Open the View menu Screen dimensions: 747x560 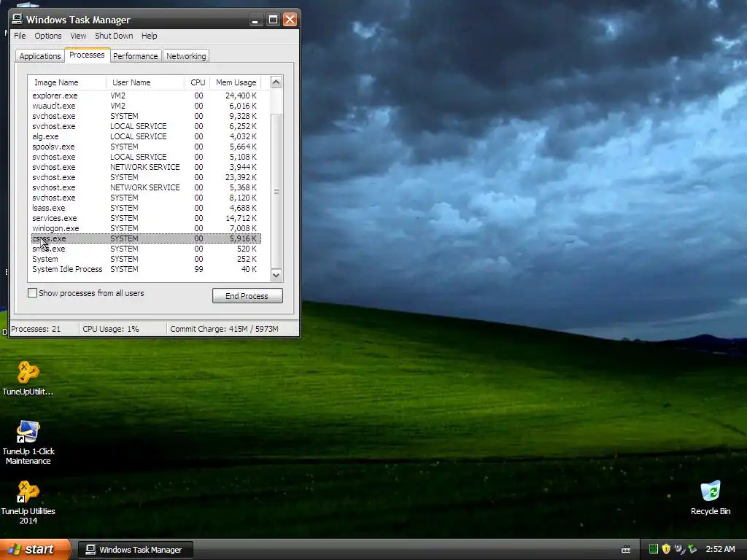78,36
